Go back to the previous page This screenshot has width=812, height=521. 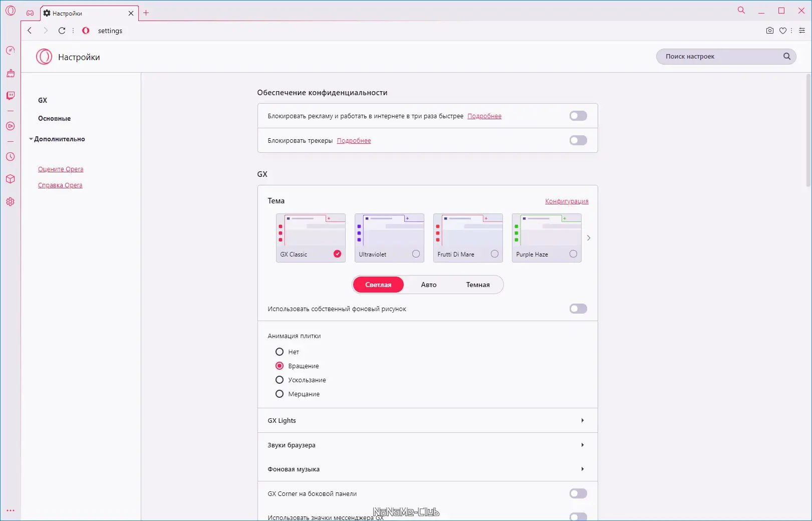[x=30, y=31]
